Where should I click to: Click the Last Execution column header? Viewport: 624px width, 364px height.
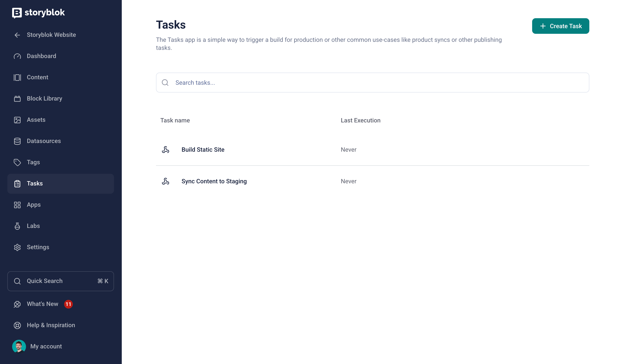coord(360,121)
